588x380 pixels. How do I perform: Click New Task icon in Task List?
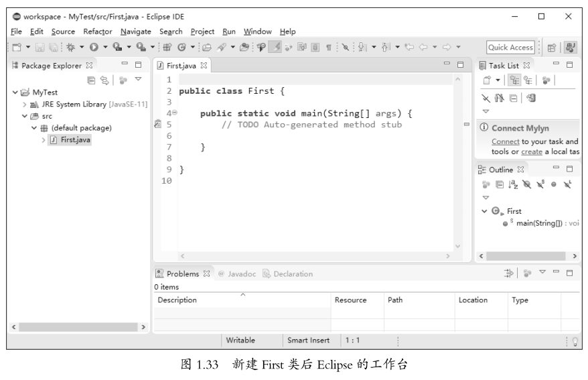(x=487, y=80)
